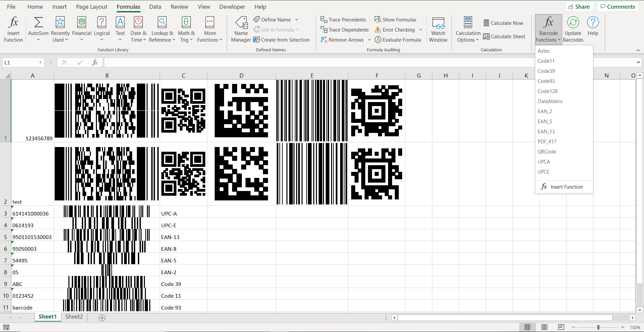This screenshot has height=332, width=644.
Task: Open the Comments pane
Action: 618,7
